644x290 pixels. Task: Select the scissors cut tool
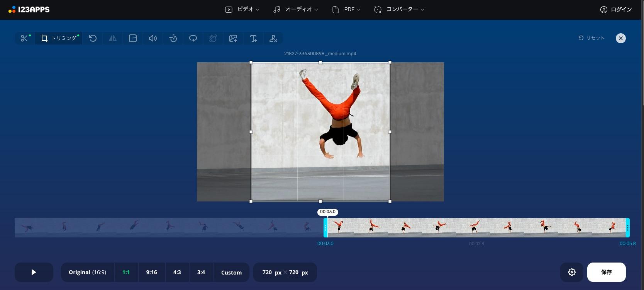pyautogui.click(x=25, y=38)
